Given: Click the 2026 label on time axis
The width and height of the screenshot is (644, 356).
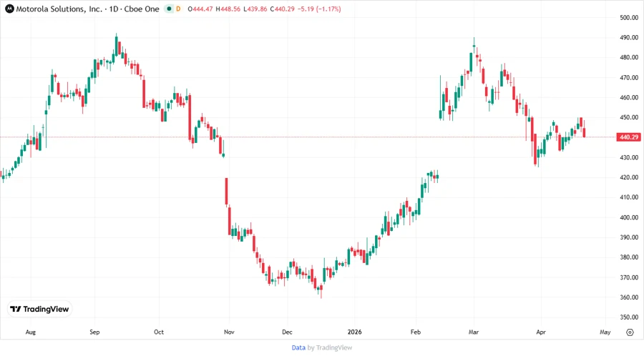Looking at the screenshot, I should pyautogui.click(x=354, y=332).
